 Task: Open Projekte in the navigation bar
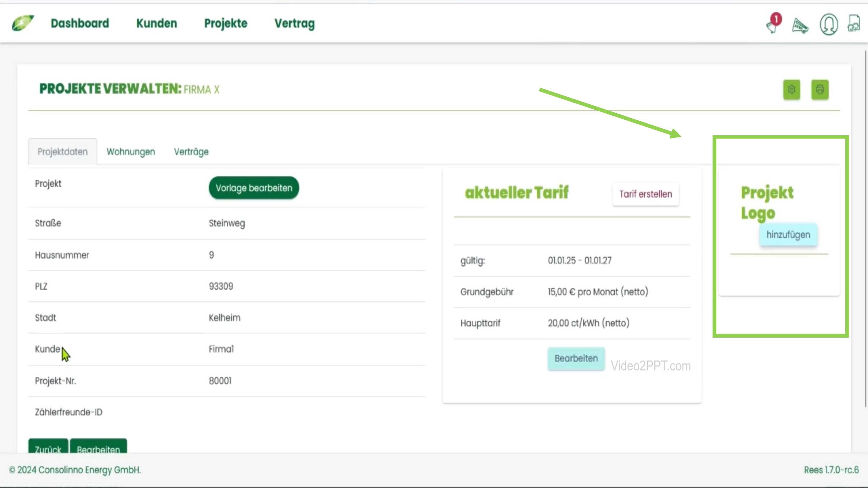pos(226,23)
